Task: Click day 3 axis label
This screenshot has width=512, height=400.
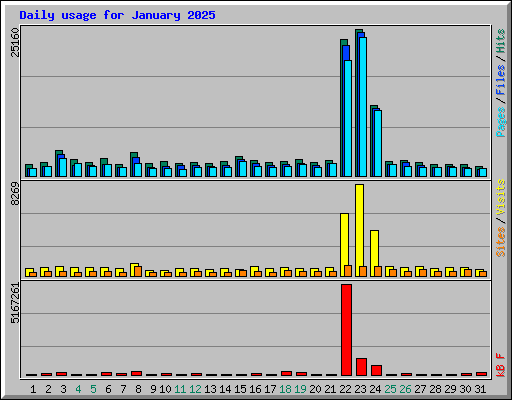Action: tap(63, 389)
